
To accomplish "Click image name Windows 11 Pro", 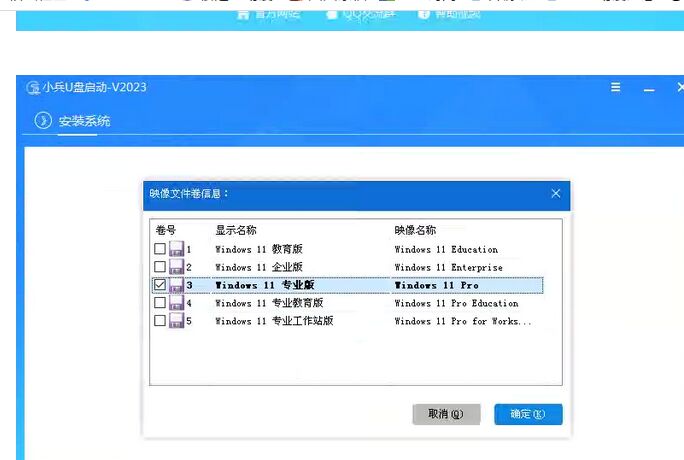I will pos(437,285).
